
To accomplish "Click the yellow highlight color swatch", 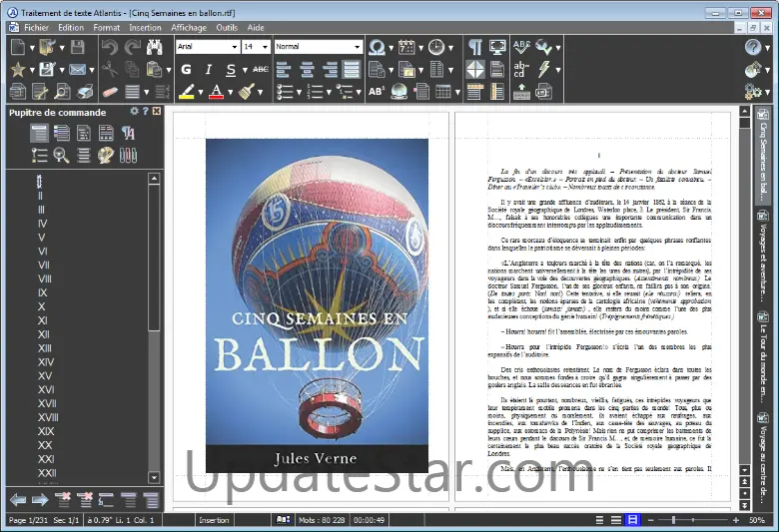I will point(187,92).
